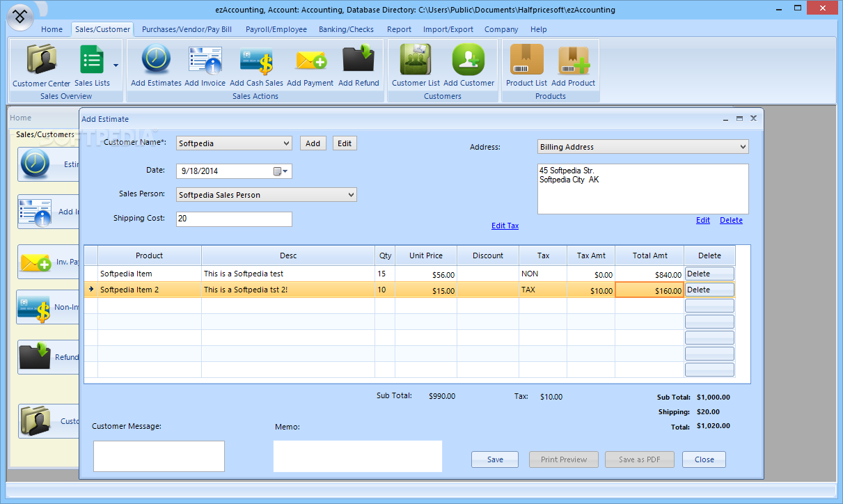Click the Edit Tax link
This screenshot has width=843, height=504.
click(505, 226)
